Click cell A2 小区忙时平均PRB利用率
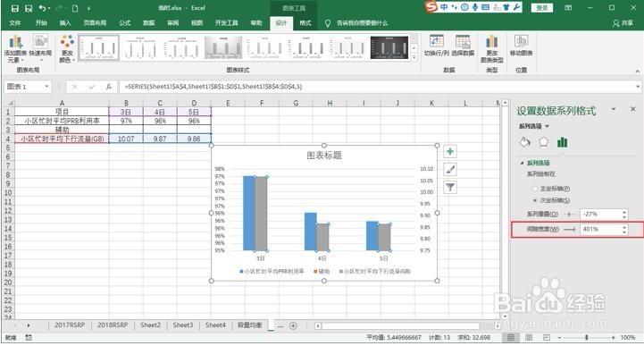The image size is (644, 346). point(62,121)
